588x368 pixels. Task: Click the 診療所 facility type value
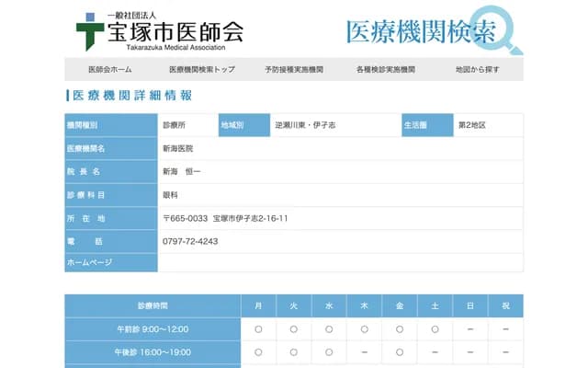point(175,124)
